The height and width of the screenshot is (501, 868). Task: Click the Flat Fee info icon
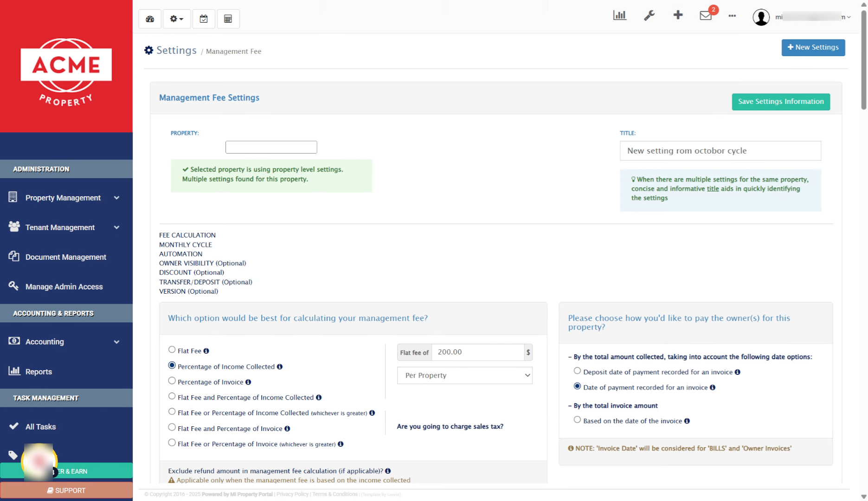206,351
